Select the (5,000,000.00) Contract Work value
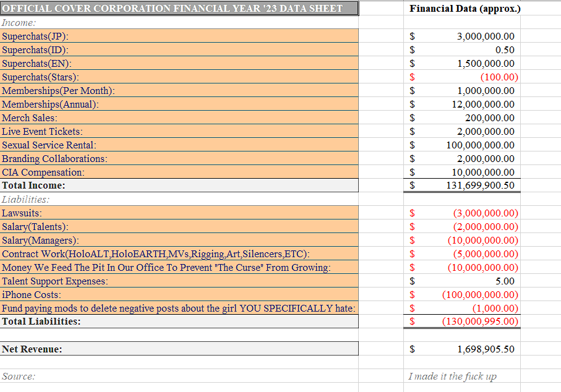The width and height of the screenshot is (561, 392). (x=486, y=254)
